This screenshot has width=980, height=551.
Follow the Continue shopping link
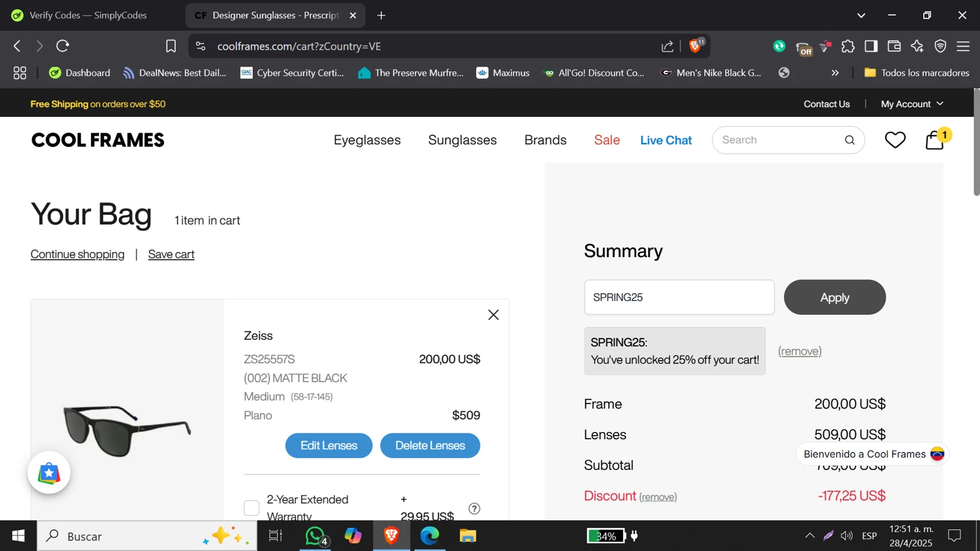tap(77, 255)
